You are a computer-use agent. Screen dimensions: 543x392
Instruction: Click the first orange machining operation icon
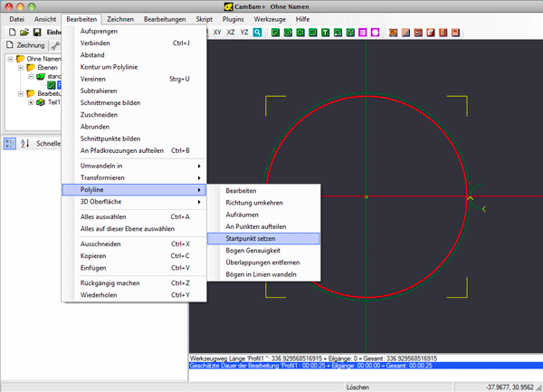(x=394, y=32)
